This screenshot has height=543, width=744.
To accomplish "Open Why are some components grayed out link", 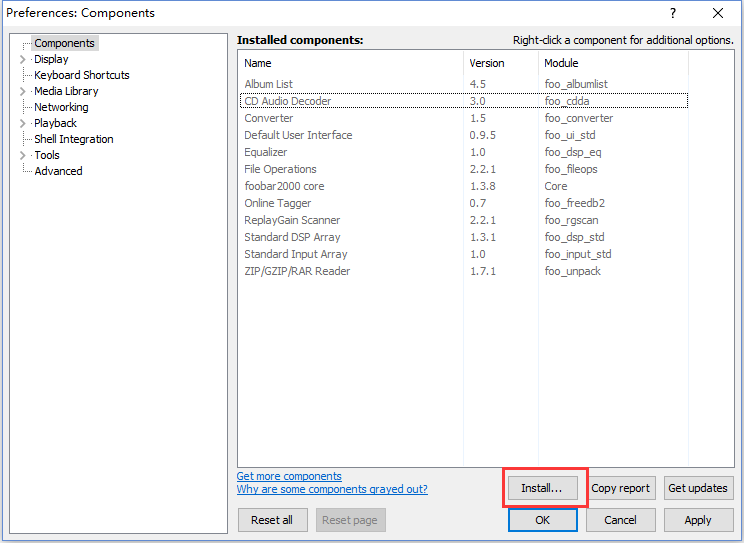I will click(332, 489).
